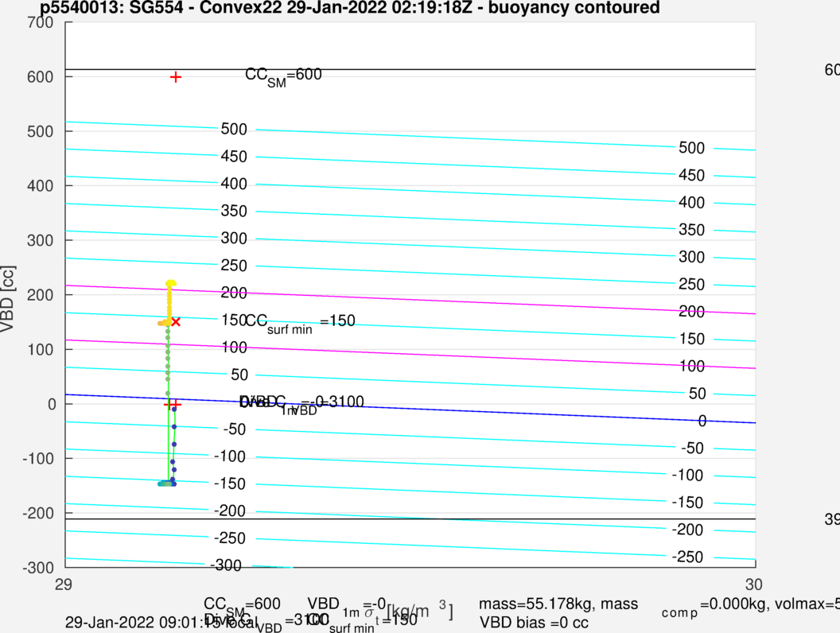Click the x-axis tick label 29
The height and width of the screenshot is (633, 840).
63,584
